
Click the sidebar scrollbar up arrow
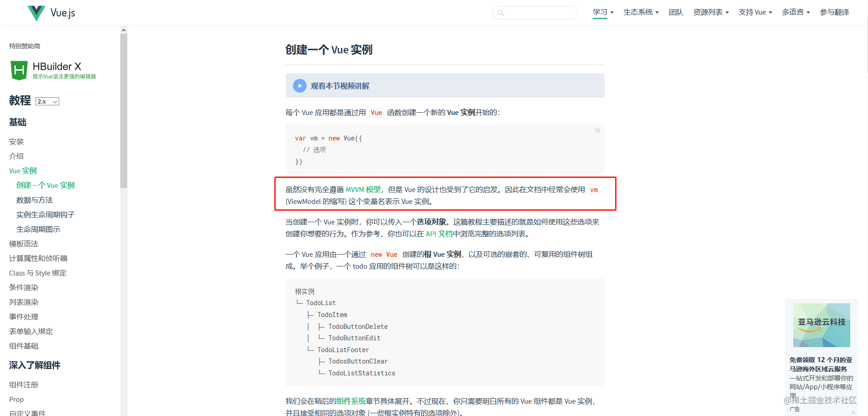tap(123, 30)
